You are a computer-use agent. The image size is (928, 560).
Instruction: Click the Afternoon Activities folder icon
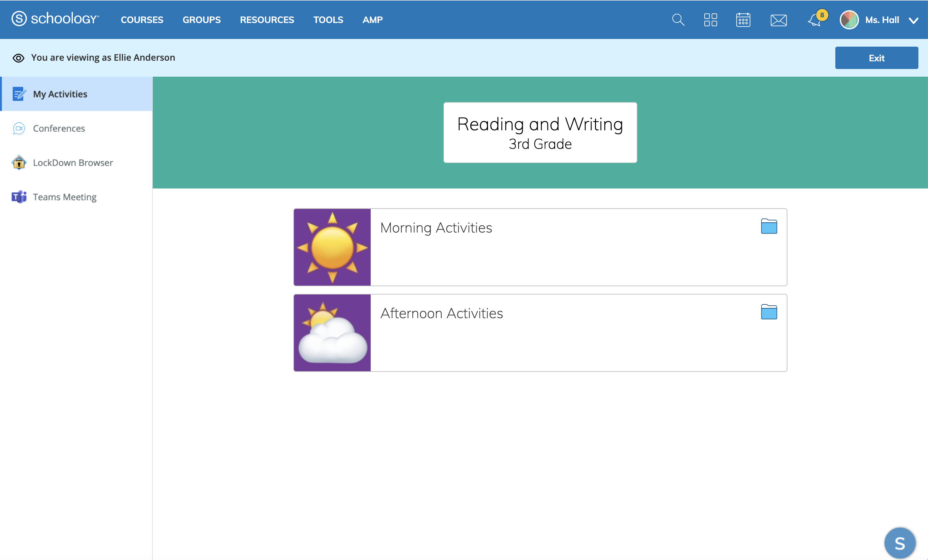coord(769,312)
